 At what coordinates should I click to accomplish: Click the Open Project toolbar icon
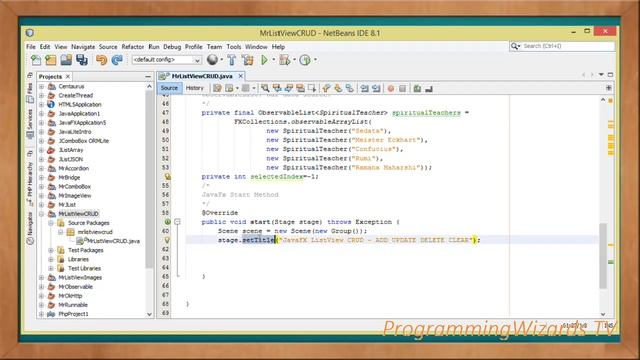click(x=66, y=60)
